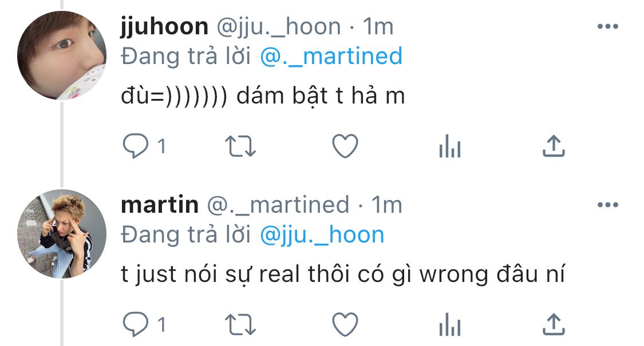Like jjuhoon's tweet with the heart
Viewport: 644px width, 346px height.
point(345,146)
